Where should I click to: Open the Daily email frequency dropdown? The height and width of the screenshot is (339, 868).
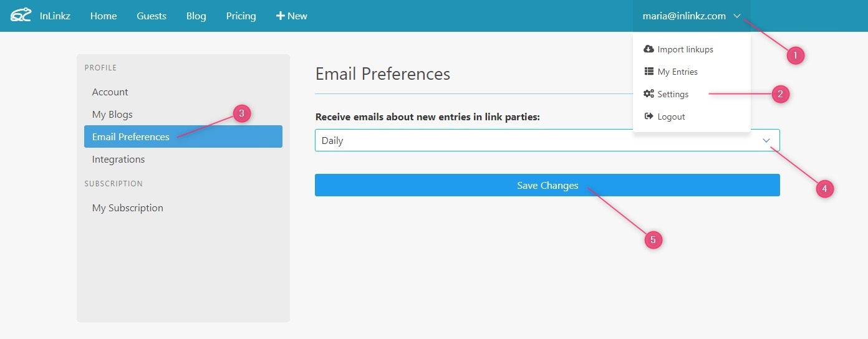[x=547, y=140]
